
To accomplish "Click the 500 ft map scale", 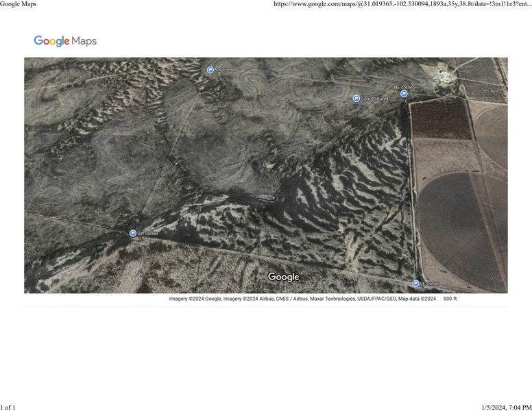I will pos(450,299).
